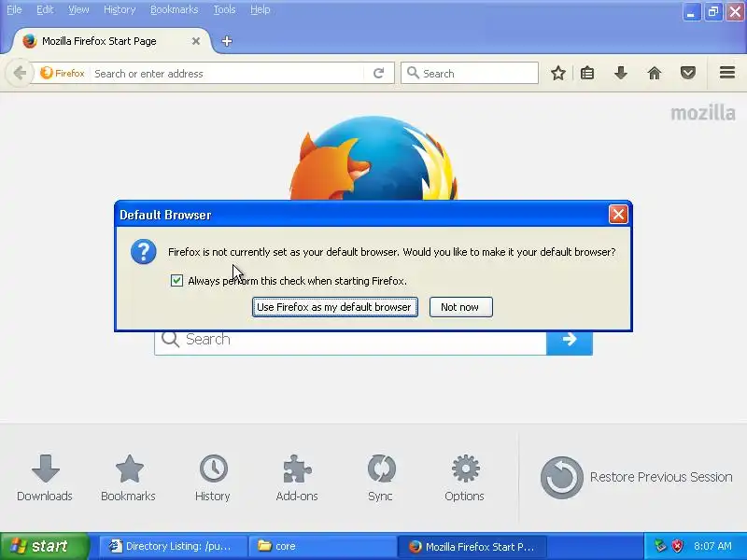
Task: Click Mozilla Firefox Start Page taskbar button
Action: [x=472, y=546]
